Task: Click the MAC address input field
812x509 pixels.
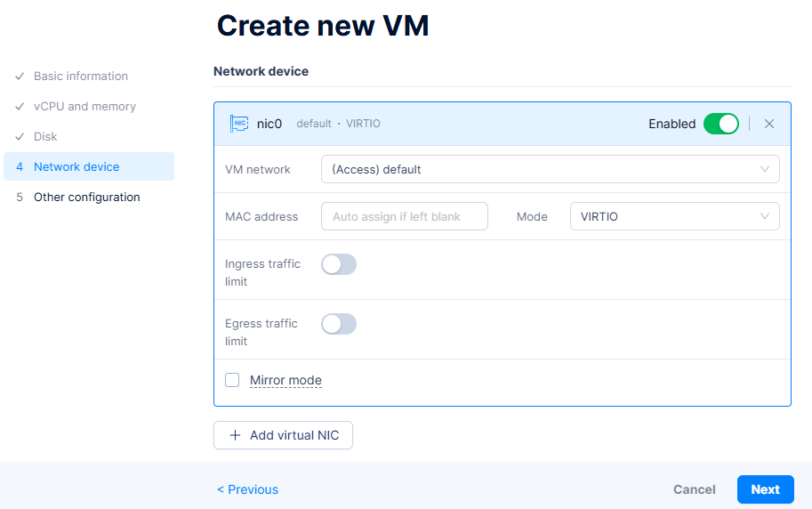Action: [x=404, y=216]
